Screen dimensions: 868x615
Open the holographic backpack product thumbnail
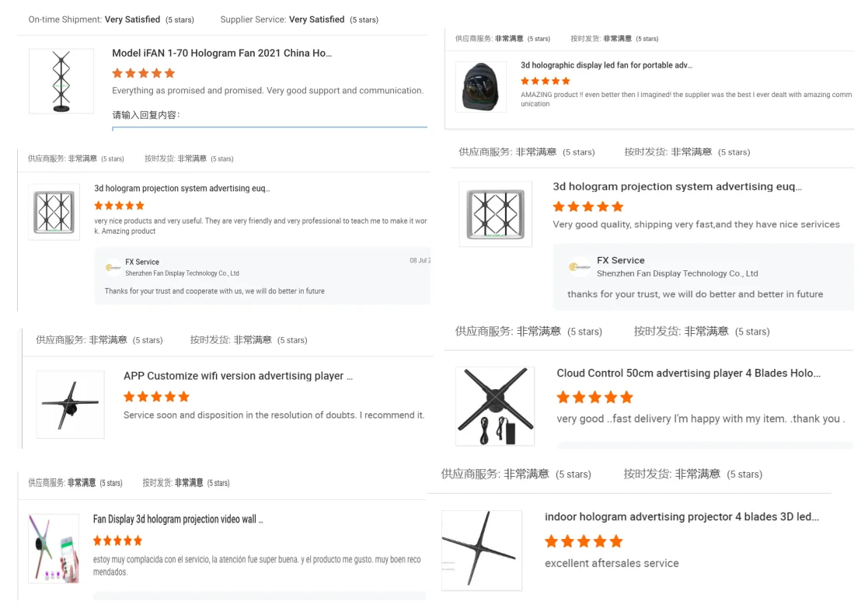[480, 86]
